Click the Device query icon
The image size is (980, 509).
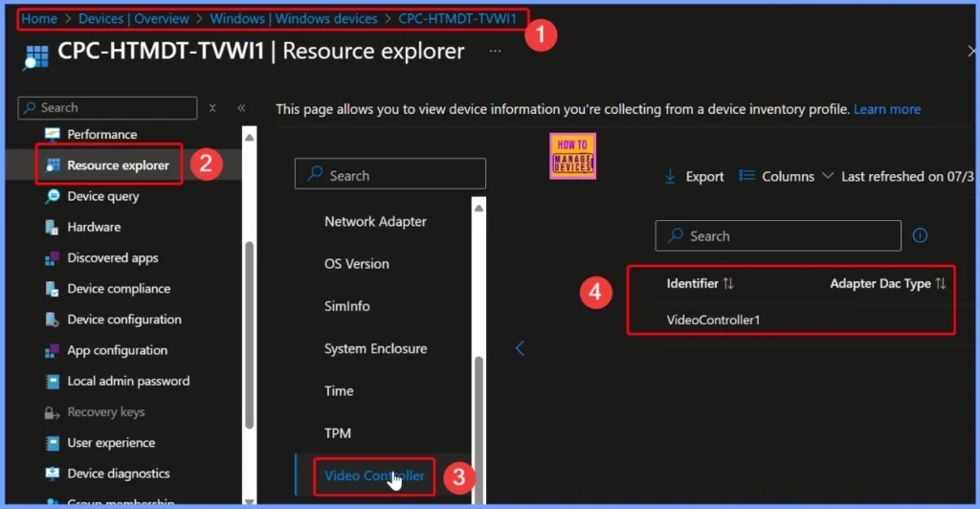coord(53,196)
